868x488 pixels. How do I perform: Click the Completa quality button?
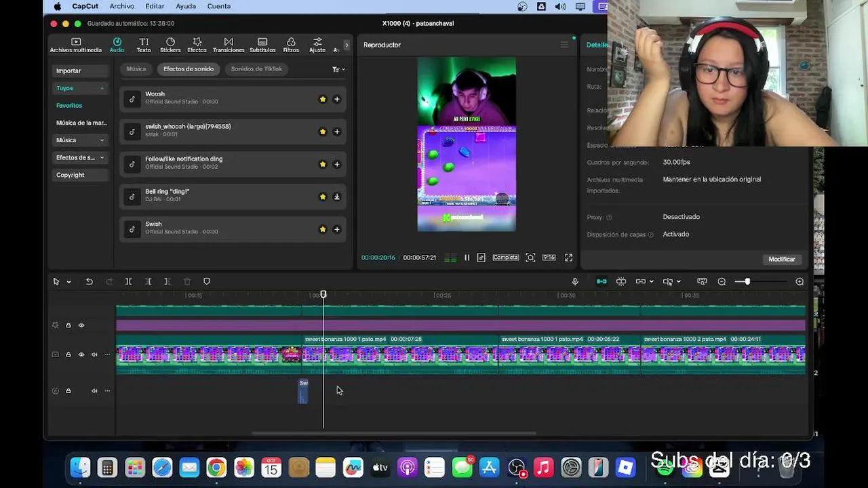[505, 258]
